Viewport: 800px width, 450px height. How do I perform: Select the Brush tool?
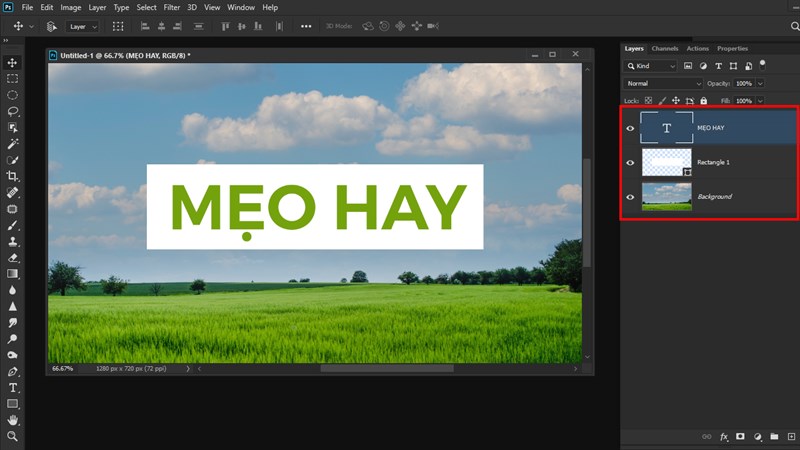pyautogui.click(x=12, y=226)
